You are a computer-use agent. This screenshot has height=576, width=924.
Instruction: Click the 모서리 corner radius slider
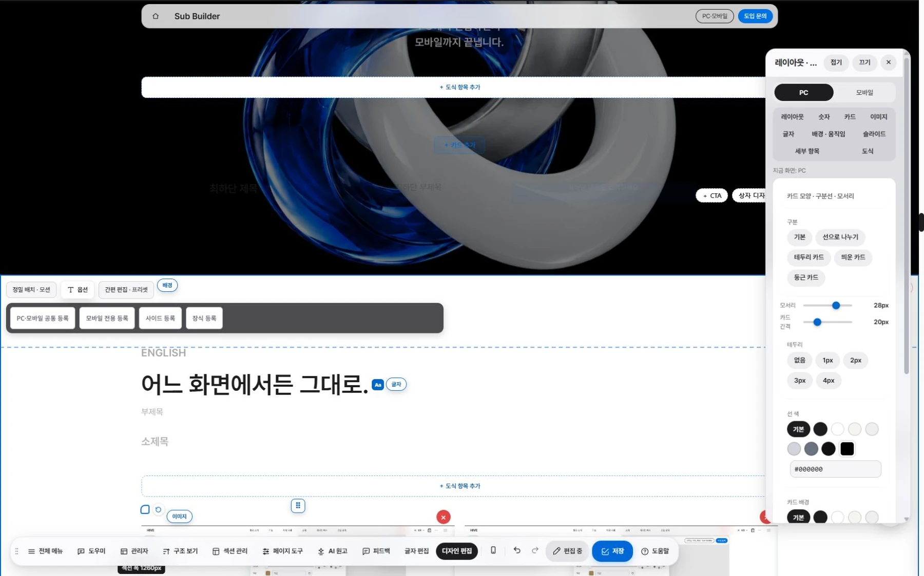[827, 306]
